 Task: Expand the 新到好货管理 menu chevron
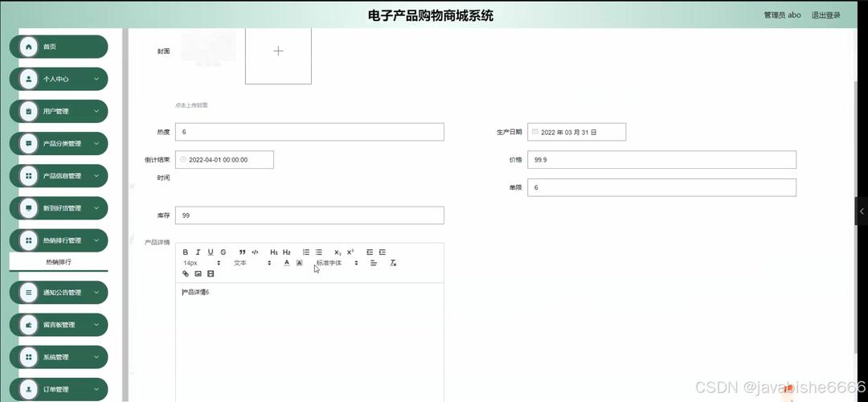tap(96, 208)
